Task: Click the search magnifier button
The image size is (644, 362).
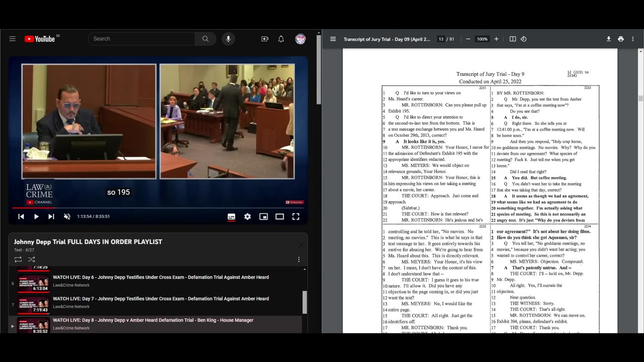Action: coord(205,39)
